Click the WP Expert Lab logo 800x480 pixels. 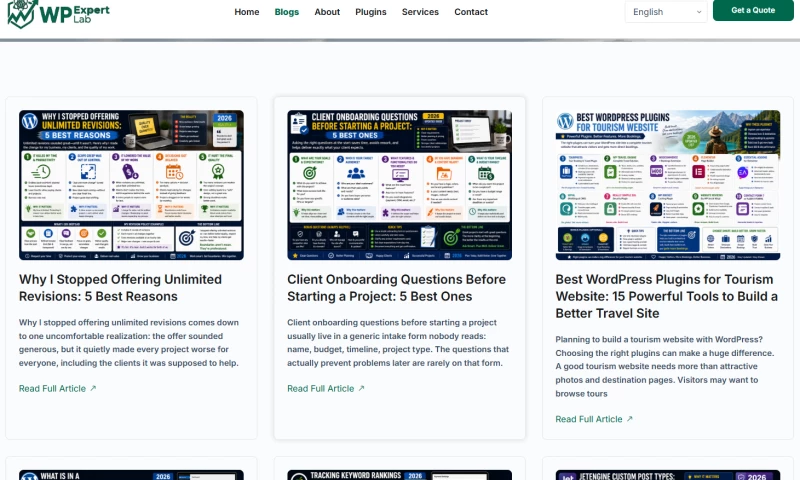coord(59,13)
